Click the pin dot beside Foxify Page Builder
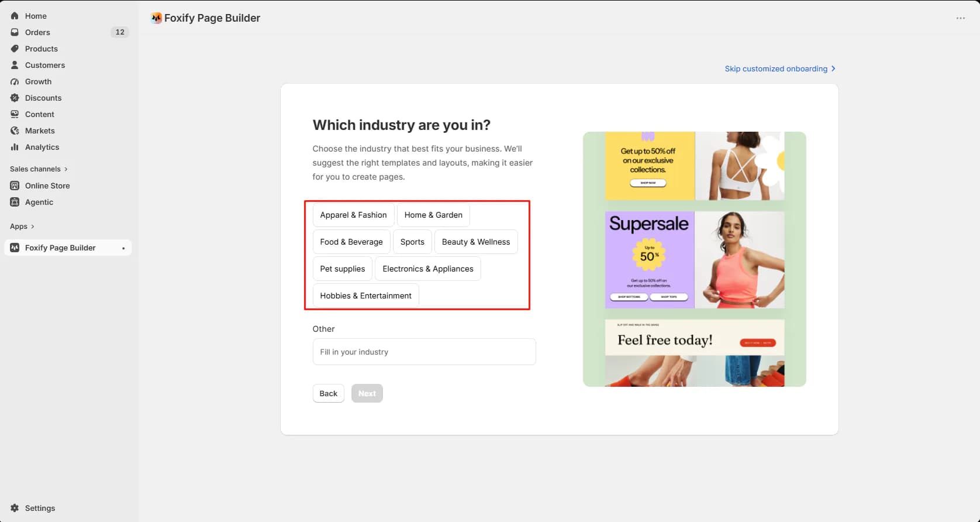The image size is (980, 522). 123,248
